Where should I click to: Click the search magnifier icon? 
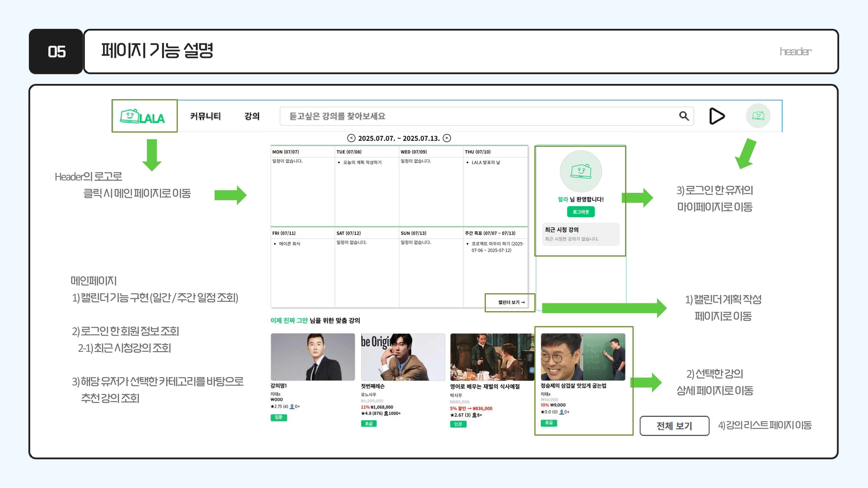click(x=684, y=116)
